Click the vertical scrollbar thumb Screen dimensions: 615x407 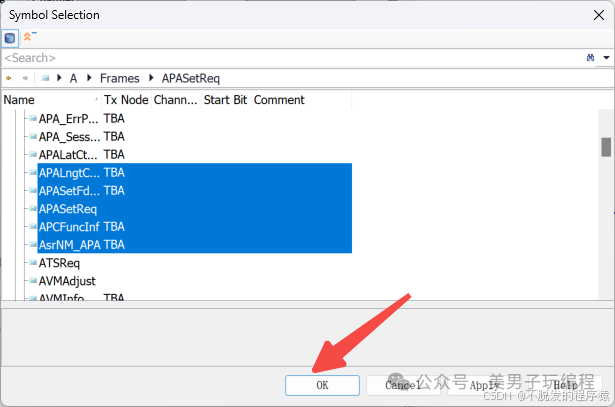tap(606, 147)
